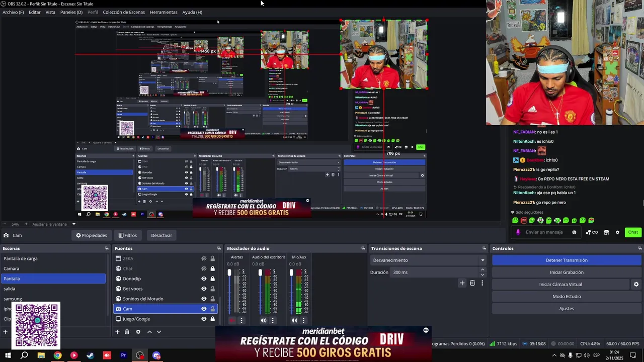Open the Editar menu
This screenshot has height=362, width=644.
35,12
